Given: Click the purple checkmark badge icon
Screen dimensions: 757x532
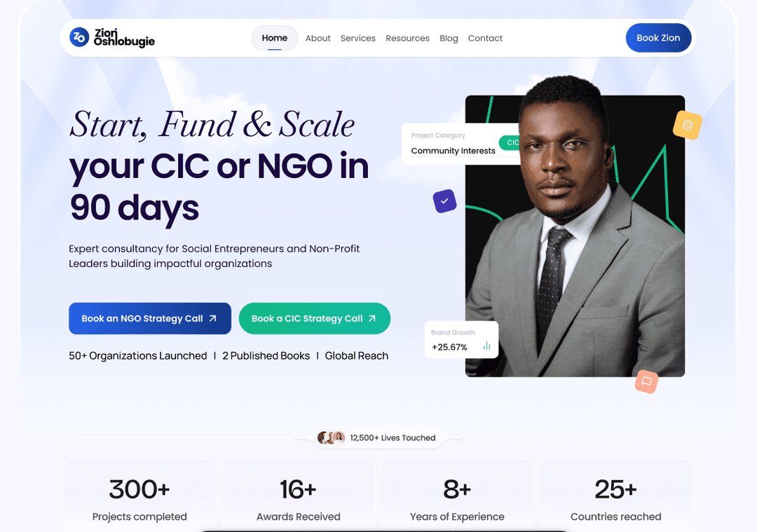Looking at the screenshot, I should pyautogui.click(x=444, y=201).
